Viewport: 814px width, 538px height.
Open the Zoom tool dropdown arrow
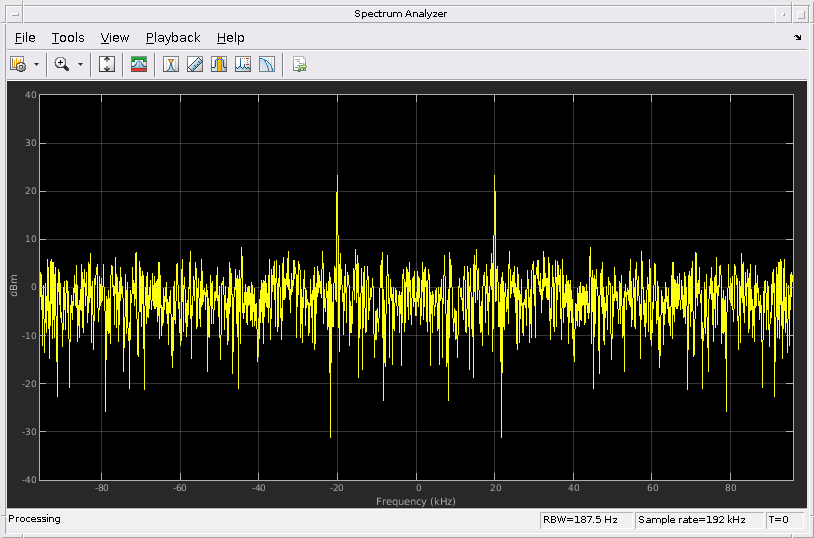80,64
